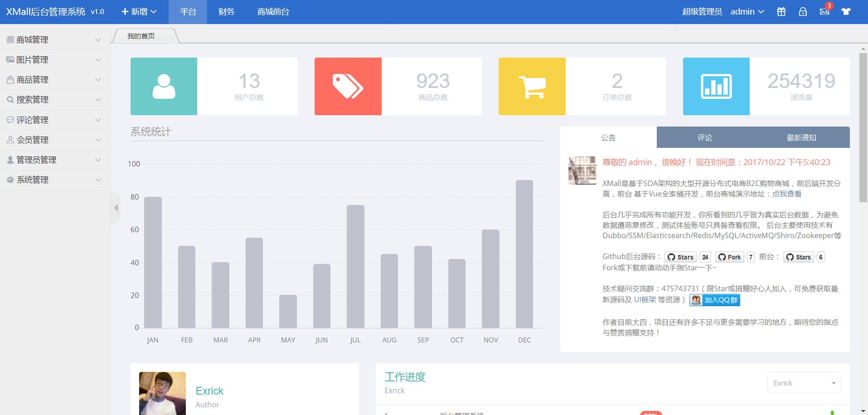Image resolution: width=868 pixels, height=415 pixels.
Task: Click the XMall后台管理系统 logo title
Action: tap(46, 12)
